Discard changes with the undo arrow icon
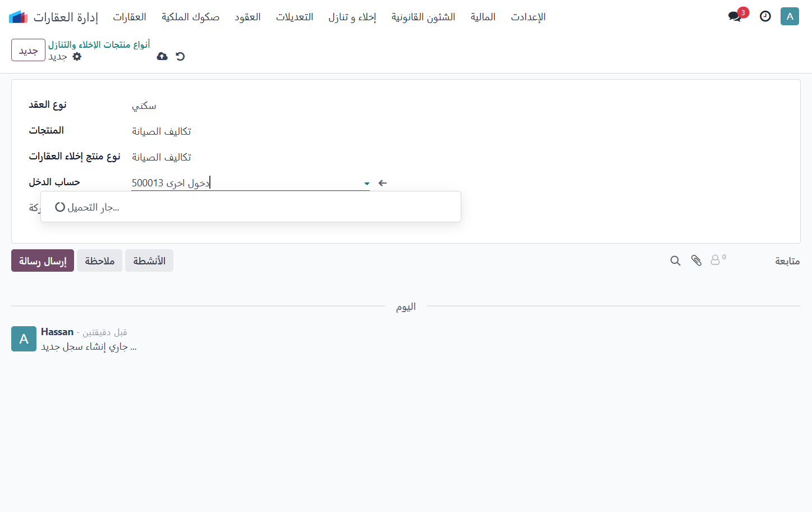This screenshot has width=812, height=512. tap(180, 56)
